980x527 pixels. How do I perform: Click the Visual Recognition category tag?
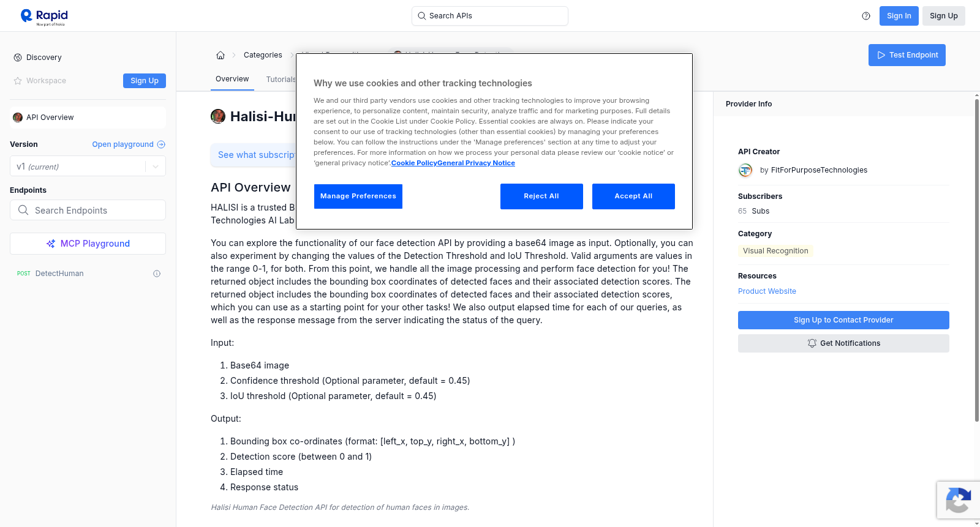(775, 251)
